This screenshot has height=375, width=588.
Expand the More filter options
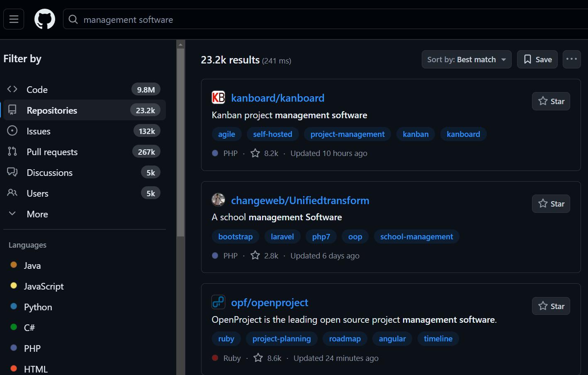point(37,214)
